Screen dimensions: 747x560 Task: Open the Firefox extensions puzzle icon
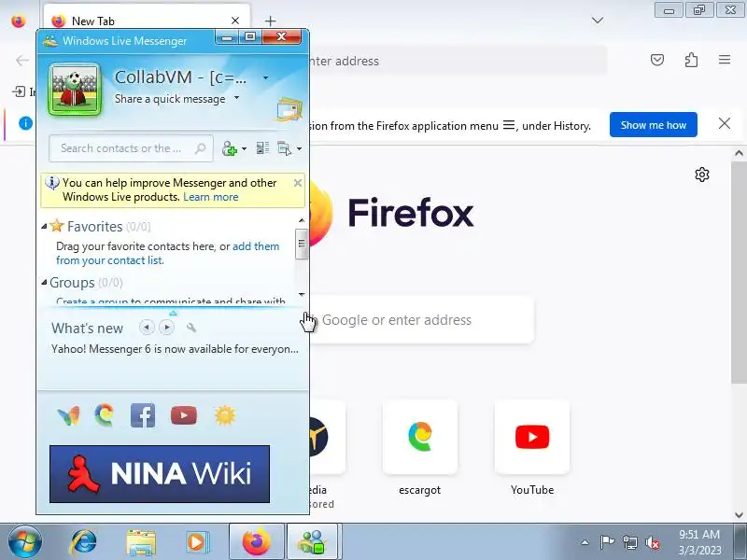tap(691, 60)
